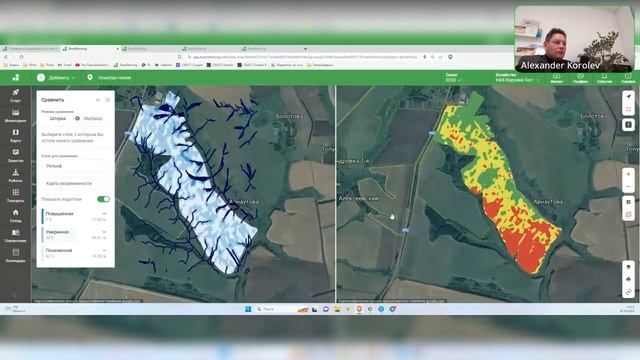Viewport: 640px width, 360px height.
Task: Open the Профиль header icon
Action: pos(580,78)
